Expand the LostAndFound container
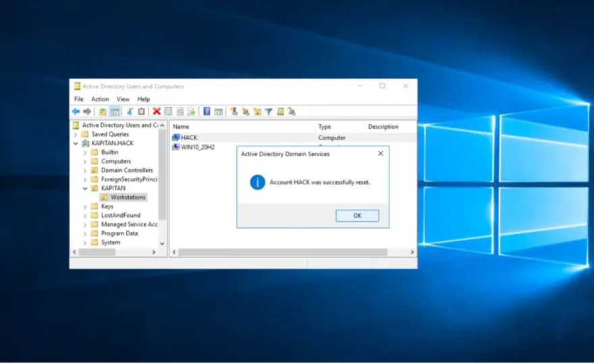This screenshot has width=594, height=364. point(85,216)
